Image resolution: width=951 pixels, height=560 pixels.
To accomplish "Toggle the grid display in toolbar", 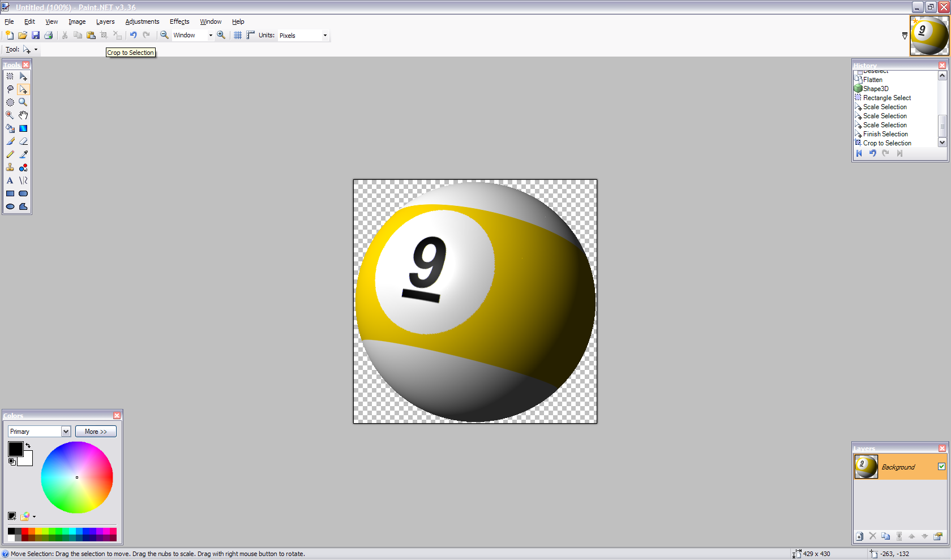I will coord(237,35).
